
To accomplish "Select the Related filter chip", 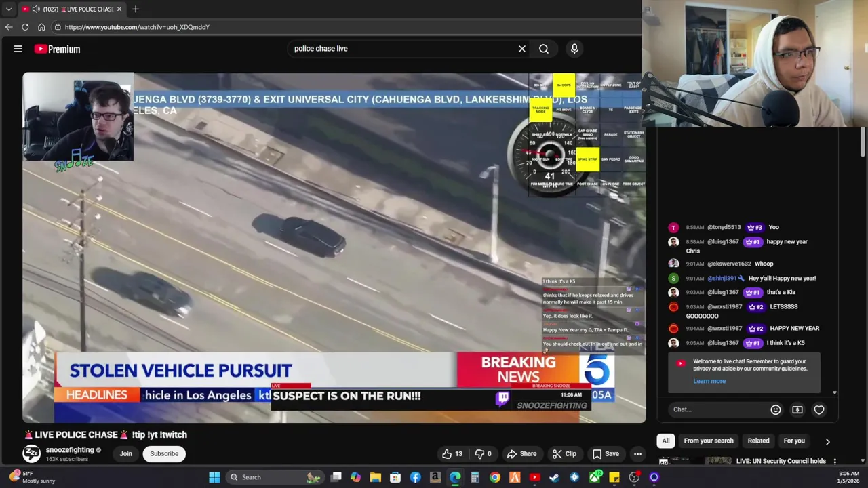I will (758, 441).
